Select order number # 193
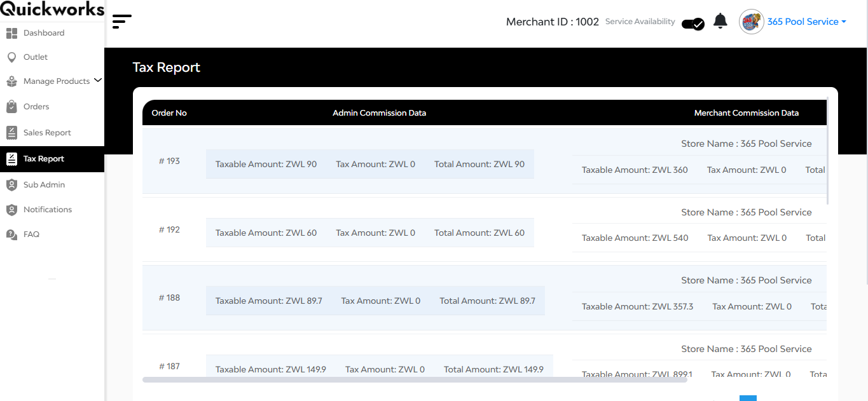This screenshot has width=868, height=401. tap(169, 161)
